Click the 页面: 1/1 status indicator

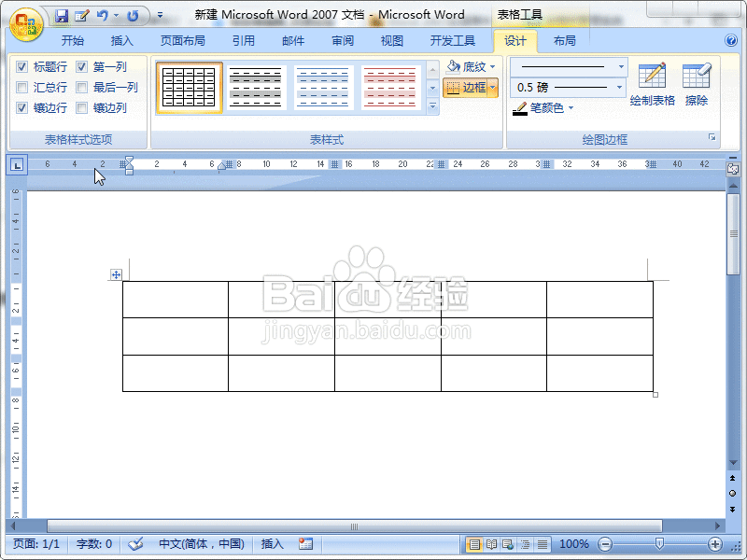(x=36, y=544)
